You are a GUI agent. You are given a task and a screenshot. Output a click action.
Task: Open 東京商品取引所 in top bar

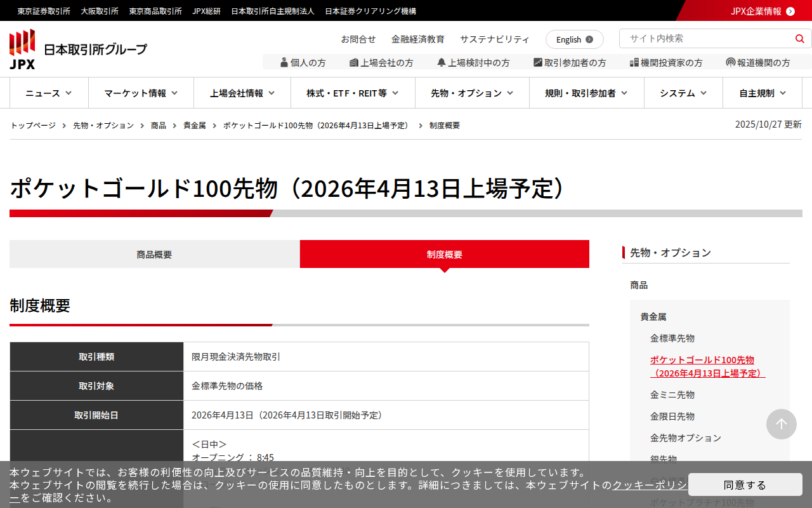(x=155, y=11)
